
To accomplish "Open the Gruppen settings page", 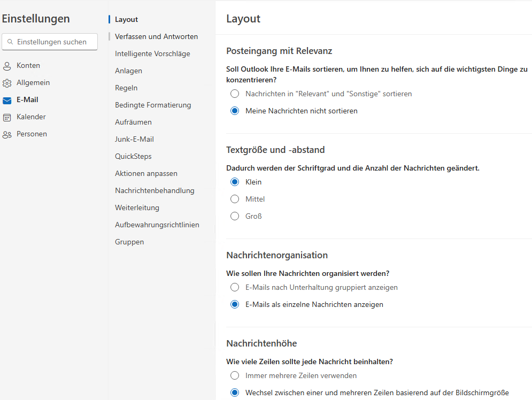I will click(129, 242).
